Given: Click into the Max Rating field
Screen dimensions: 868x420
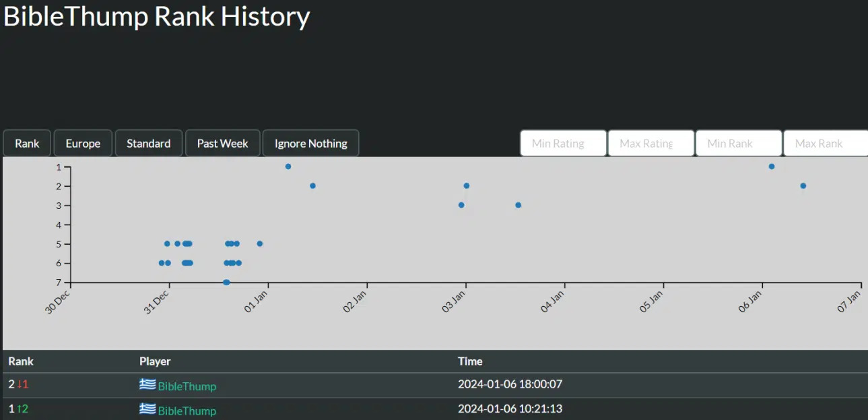Looking at the screenshot, I should pyautogui.click(x=650, y=143).
